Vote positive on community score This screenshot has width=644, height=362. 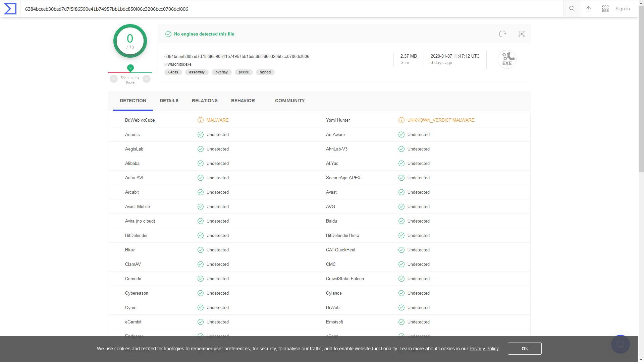point(147,79)
